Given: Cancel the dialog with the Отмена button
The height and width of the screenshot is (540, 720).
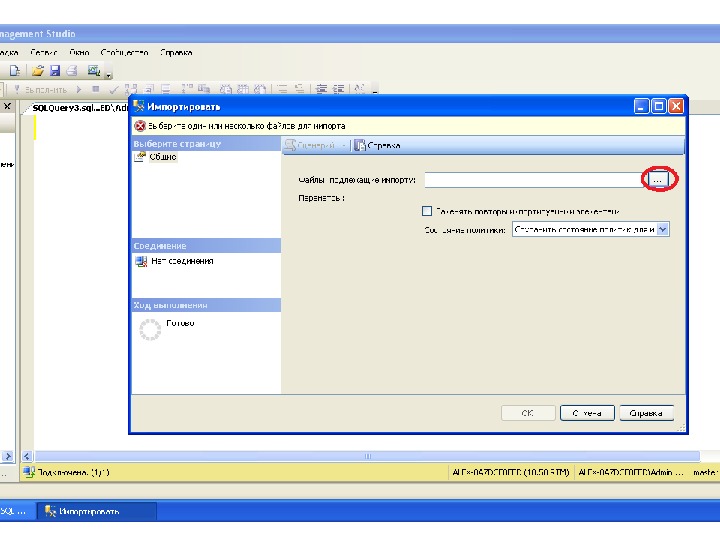Looking at the screenshot, I should (x=587, y=413).
